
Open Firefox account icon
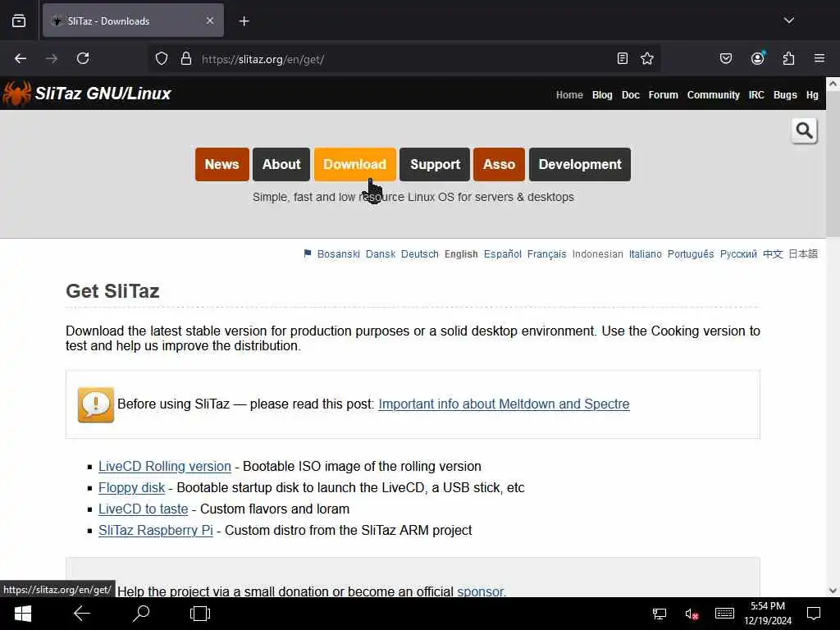point(757,58)
